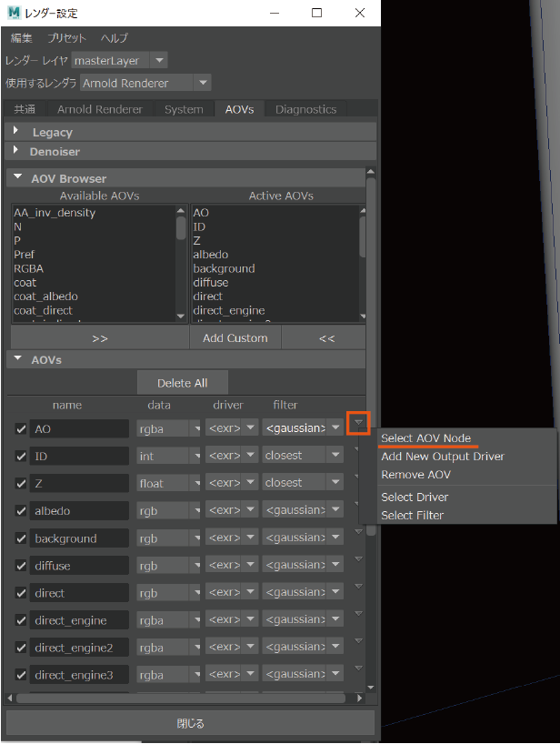Screen dimensions: 560x744
Task: Toggle the direct_engine3 AOV checkbox
Action: 21,675
